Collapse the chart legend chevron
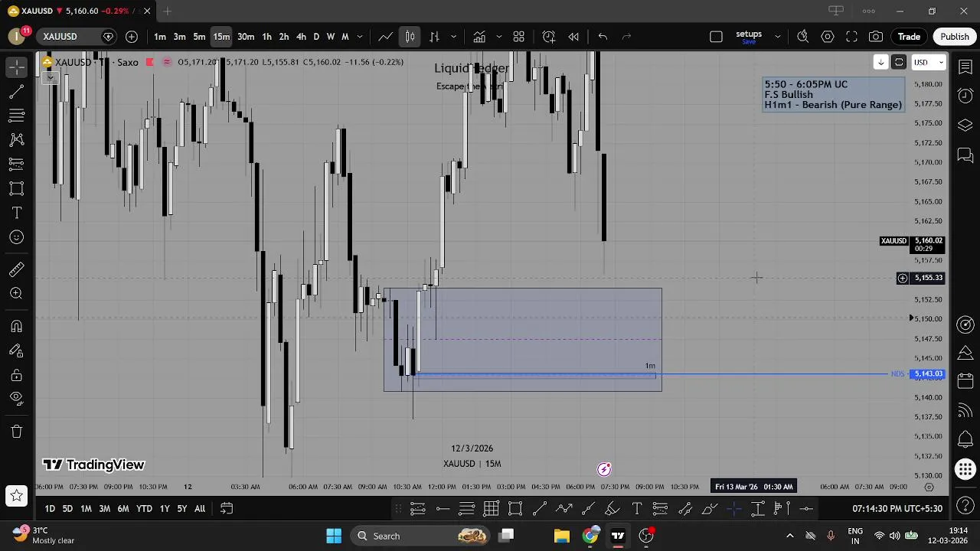Image resolution: width=980 pixels, height=551 pixels. 50,77
